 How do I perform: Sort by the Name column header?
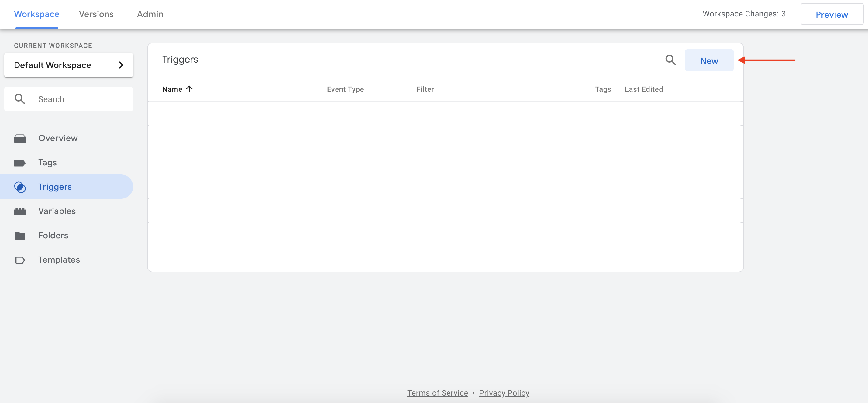172,89
